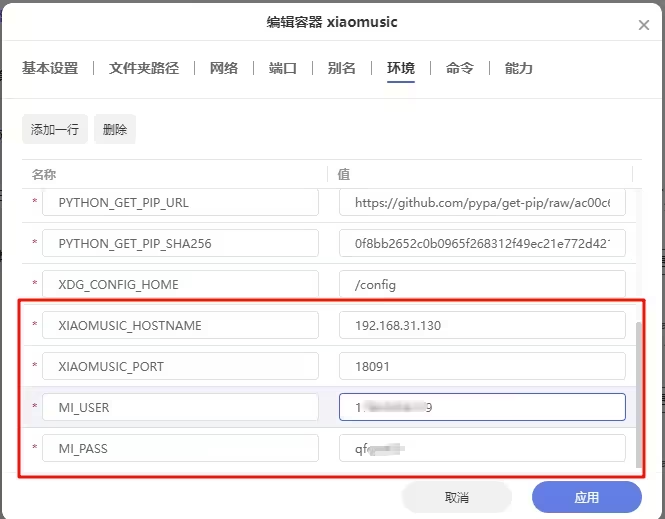
Task: Click the 值 column header
Action: coord(344,174)
